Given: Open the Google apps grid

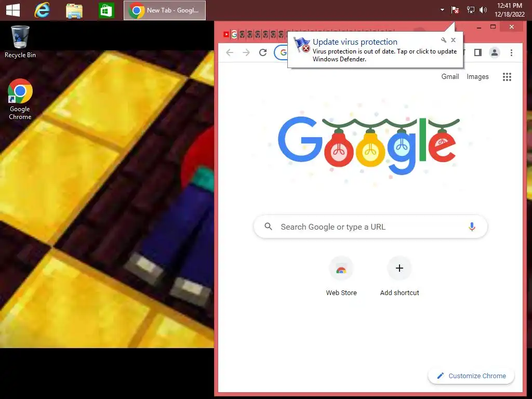Looking at the screenshot, I should [x=507, y=77].
